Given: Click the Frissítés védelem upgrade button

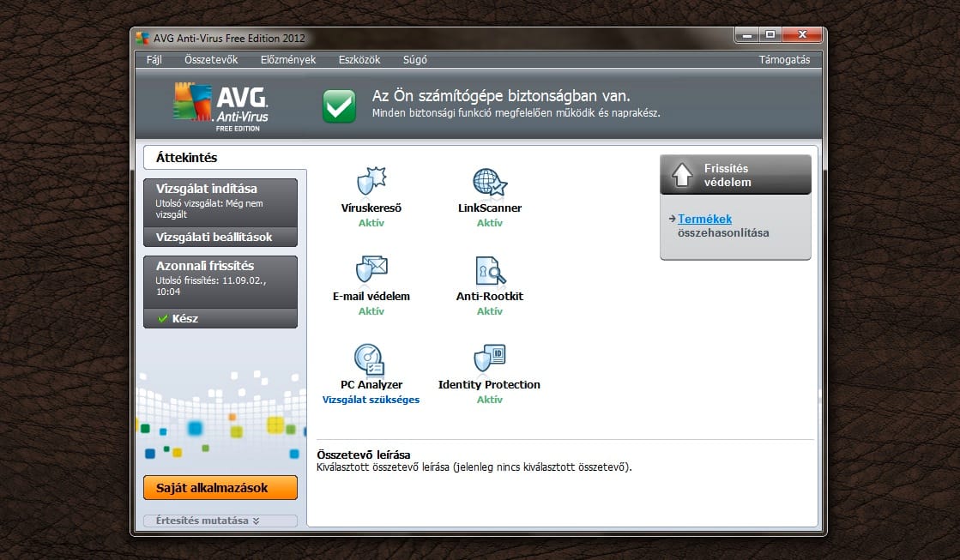Looking at the screenshot, I should (x=735, y=175).
